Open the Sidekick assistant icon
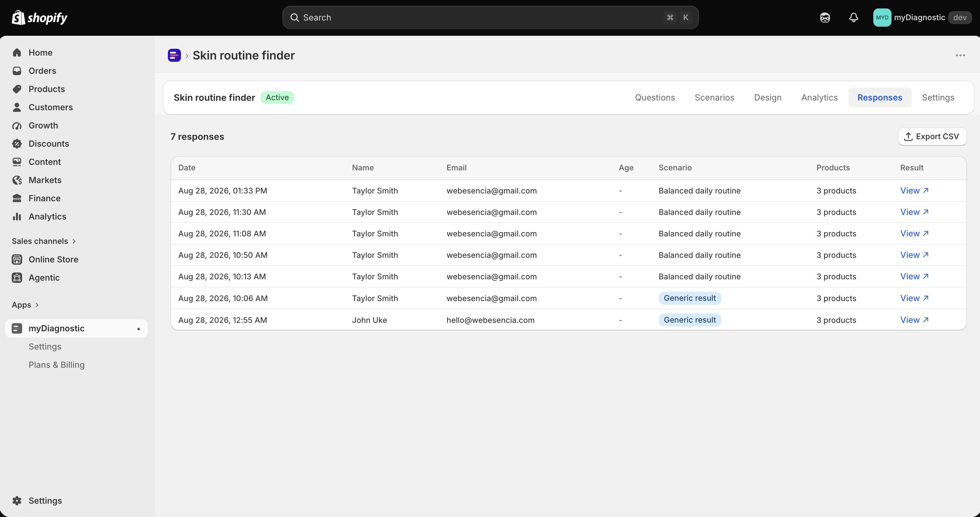 [825, 18]
